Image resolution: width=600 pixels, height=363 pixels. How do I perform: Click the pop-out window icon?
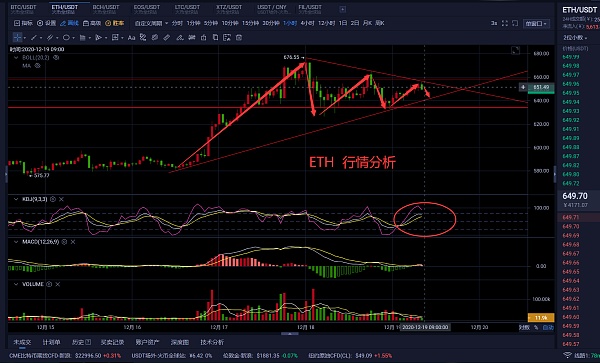(x=515, y=23)
